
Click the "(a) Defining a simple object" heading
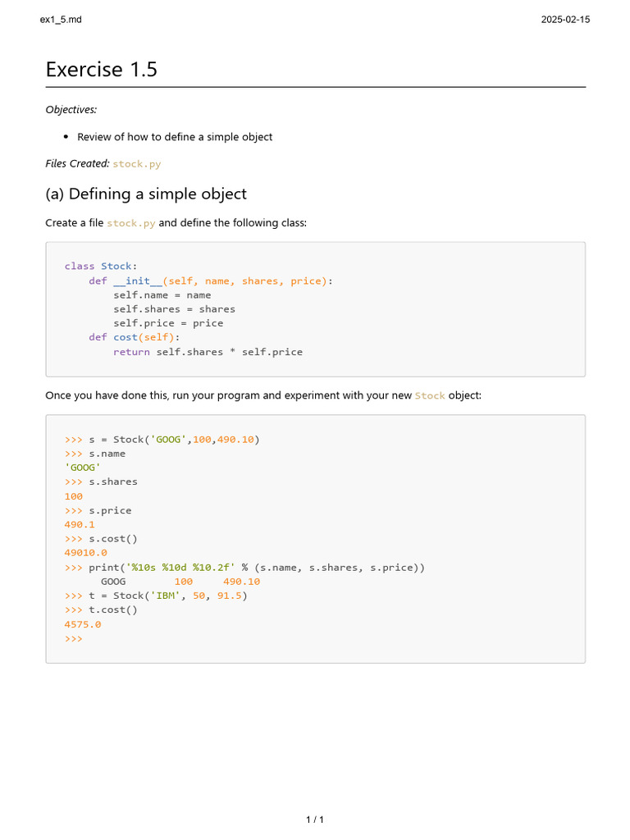146,194
